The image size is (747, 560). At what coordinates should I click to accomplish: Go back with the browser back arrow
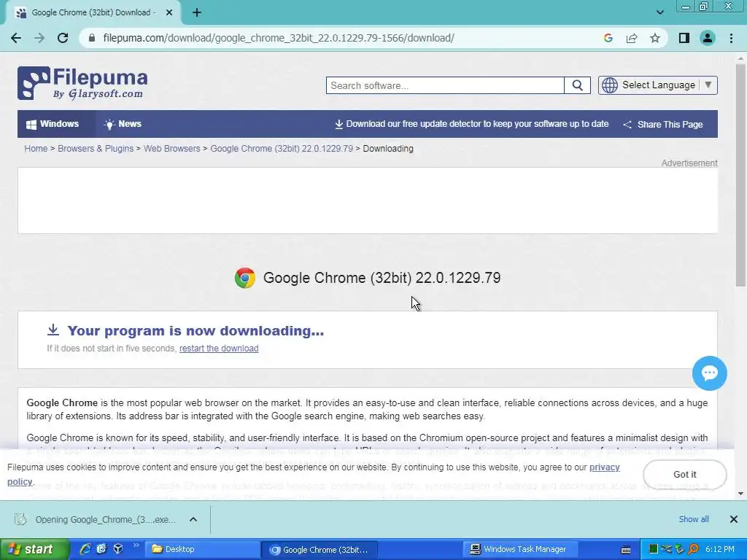pyautogui.click(x=16, y=38)
